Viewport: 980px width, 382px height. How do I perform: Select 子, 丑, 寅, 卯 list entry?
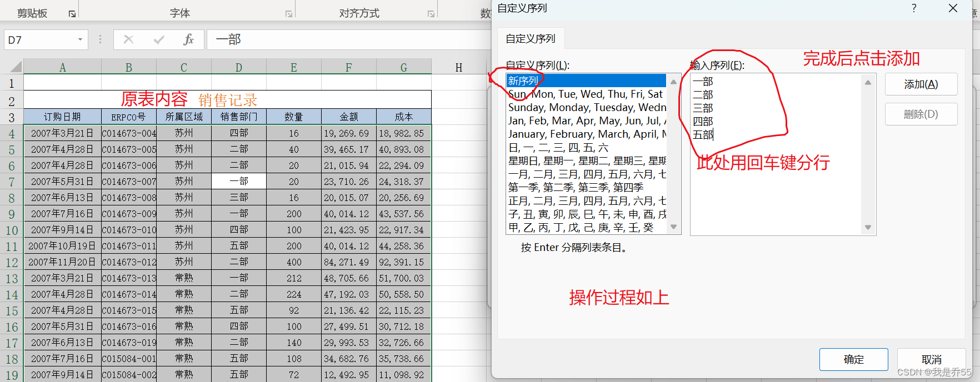(x=586, y=214)
